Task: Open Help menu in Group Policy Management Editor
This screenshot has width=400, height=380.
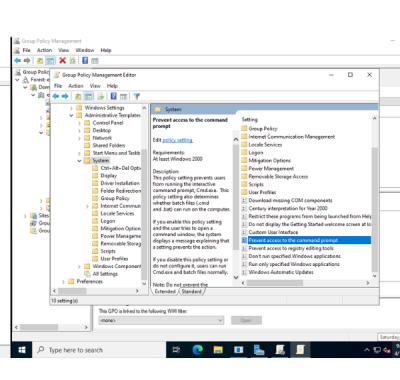Action: (112, 86)
